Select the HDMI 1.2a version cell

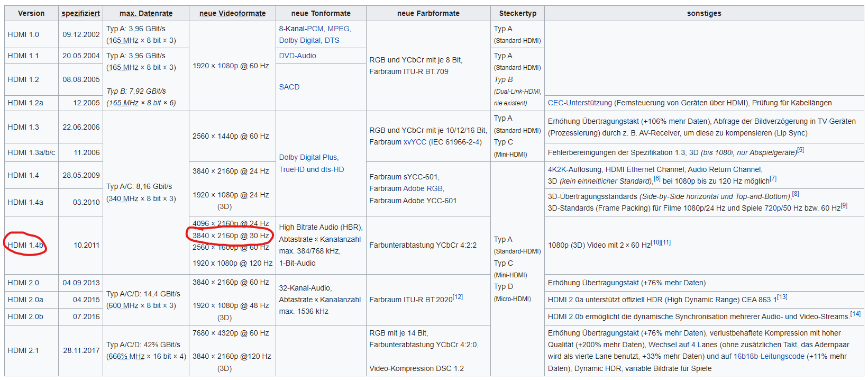(31, 103)
